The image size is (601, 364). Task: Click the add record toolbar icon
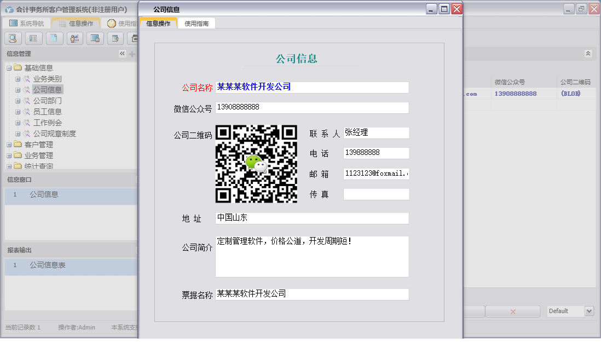(x=115, y=38)
